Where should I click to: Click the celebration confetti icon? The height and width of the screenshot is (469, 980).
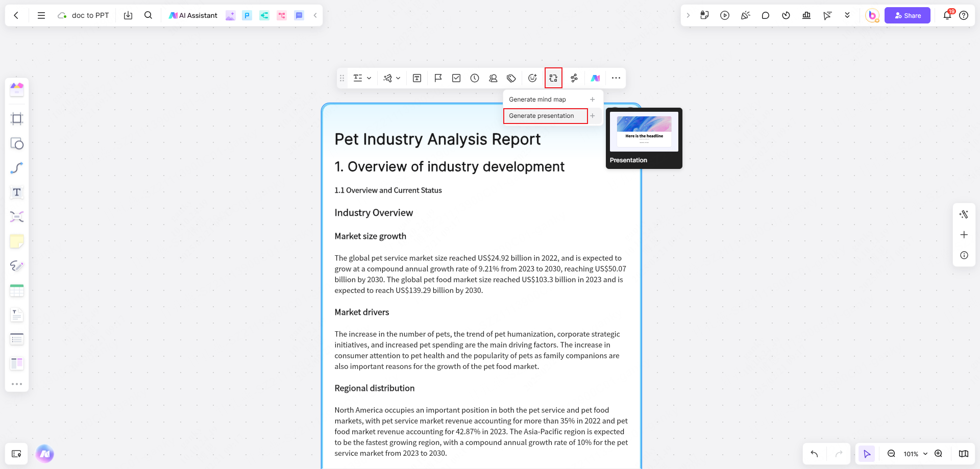pyautogui.click(x=745, y=15)
